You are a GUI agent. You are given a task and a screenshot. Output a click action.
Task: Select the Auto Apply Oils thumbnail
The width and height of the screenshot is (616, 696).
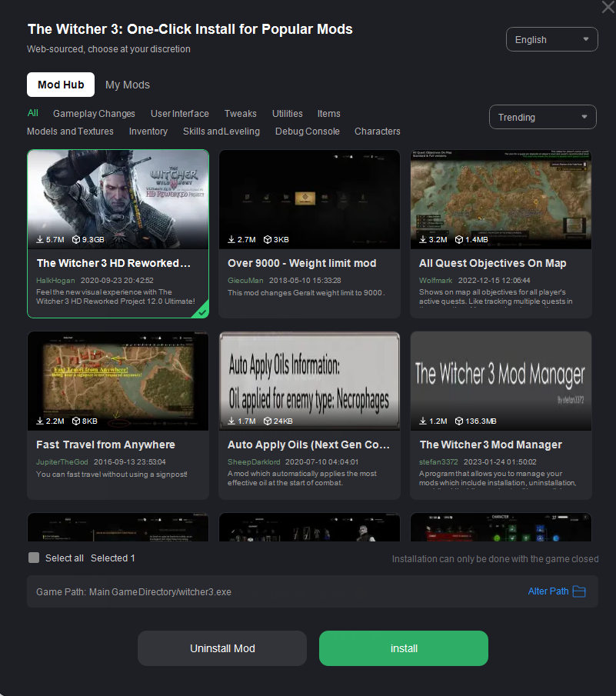coord(309,381)
